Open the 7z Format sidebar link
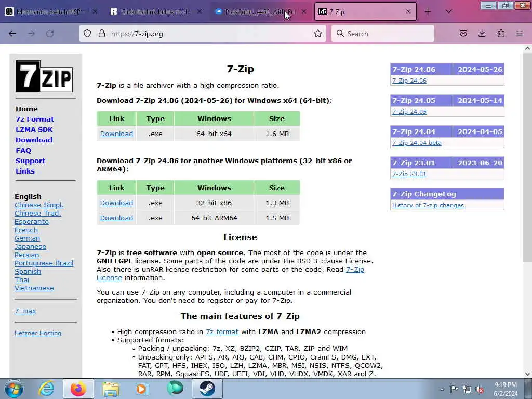 (x=35, y=119)
